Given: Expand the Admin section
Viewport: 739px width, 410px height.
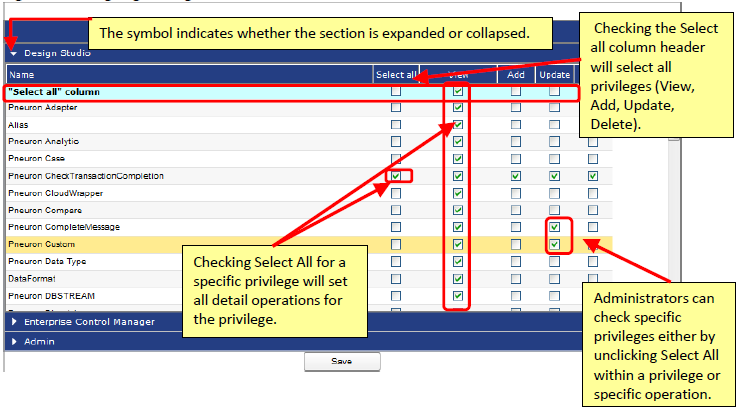Looking at the screenshot, I should 14,342.
